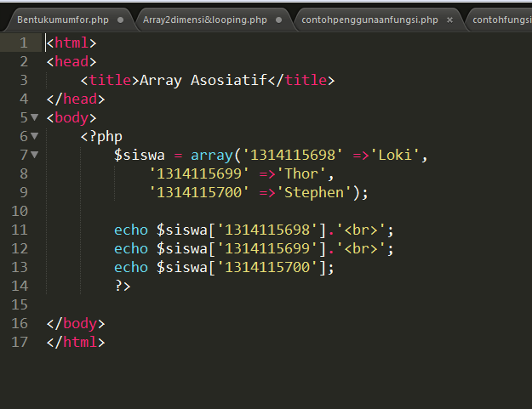The image size is (532, 409).
Task: Click the 'Thor' string value
Action: pyautogui.click(x=301, y=173)
